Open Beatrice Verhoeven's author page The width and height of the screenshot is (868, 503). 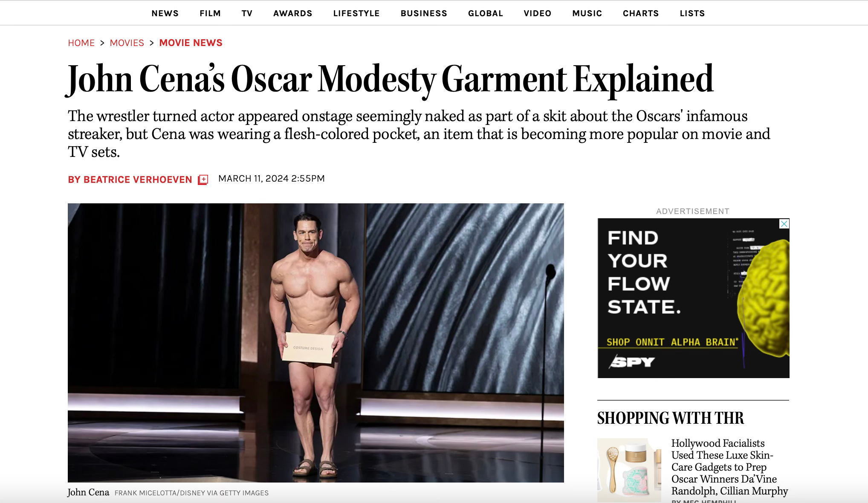tap(130, 180)
